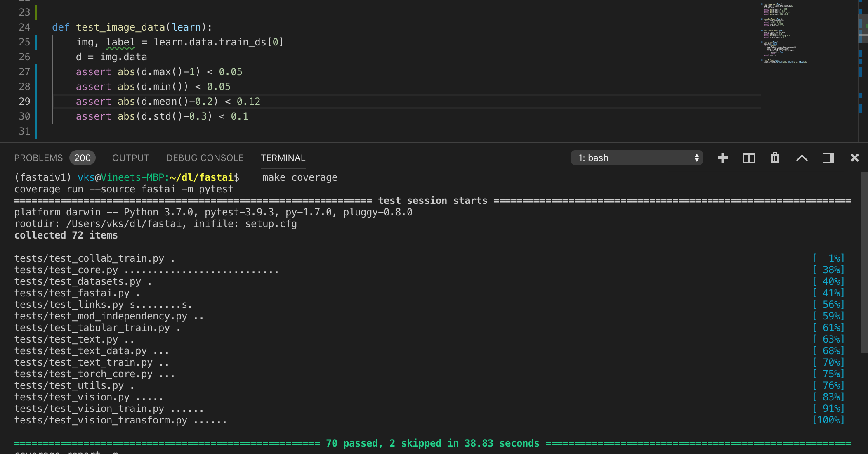Screen dimensions: 868x454
Task: Click the squiggly-underlined 'label' variable
Action: point(120,42)
